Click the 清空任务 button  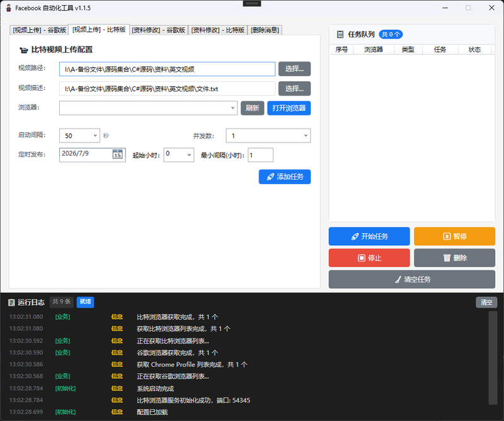click(x=412, y=279)
